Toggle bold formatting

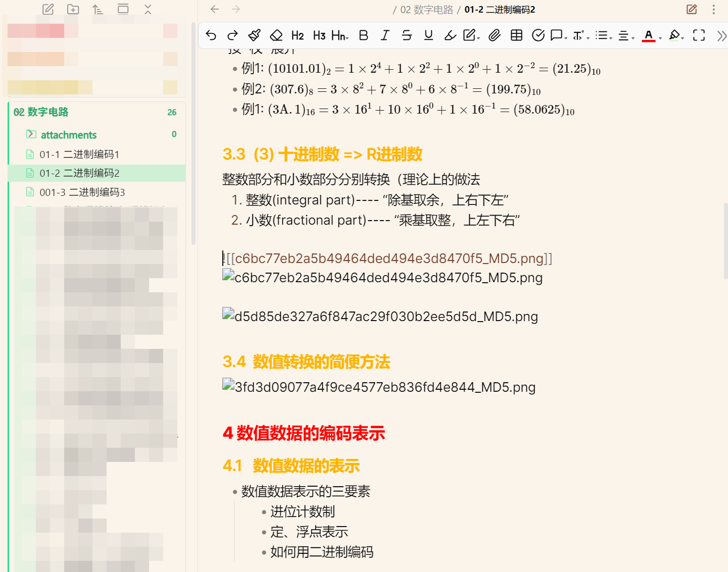(x=363, y=35)
